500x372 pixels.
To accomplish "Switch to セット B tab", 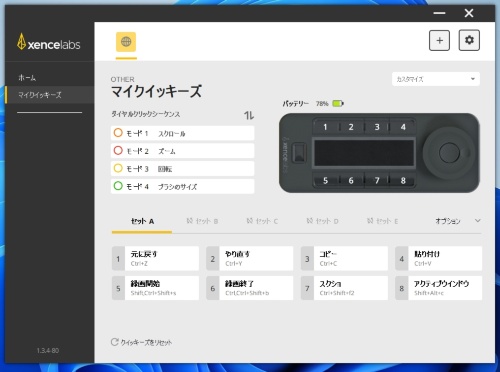I will pos(202,221).
